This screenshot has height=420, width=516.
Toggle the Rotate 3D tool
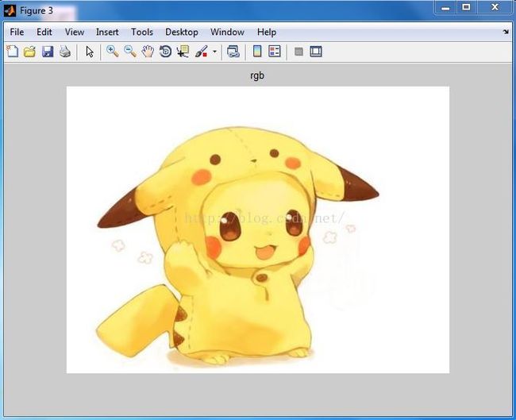coord(166,52)
